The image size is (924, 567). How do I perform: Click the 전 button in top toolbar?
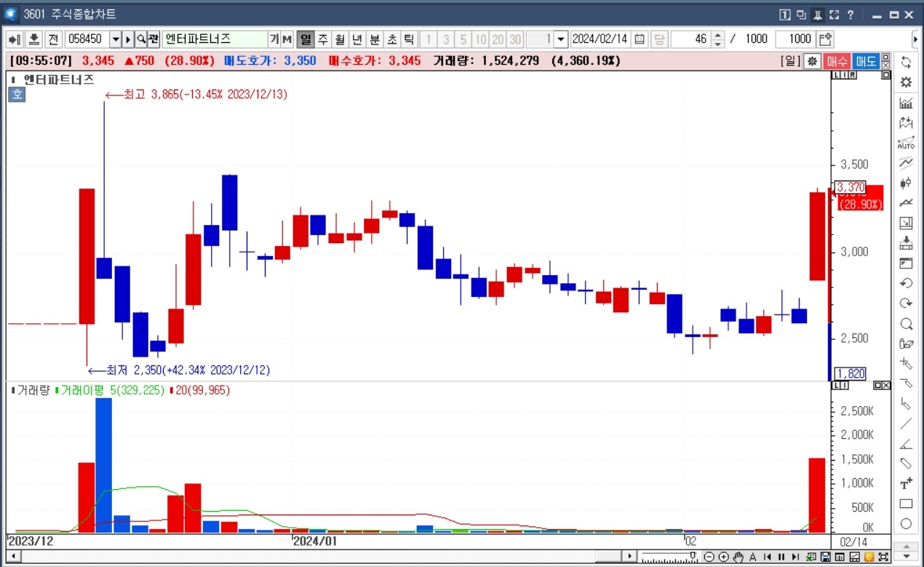click(53, 39)
